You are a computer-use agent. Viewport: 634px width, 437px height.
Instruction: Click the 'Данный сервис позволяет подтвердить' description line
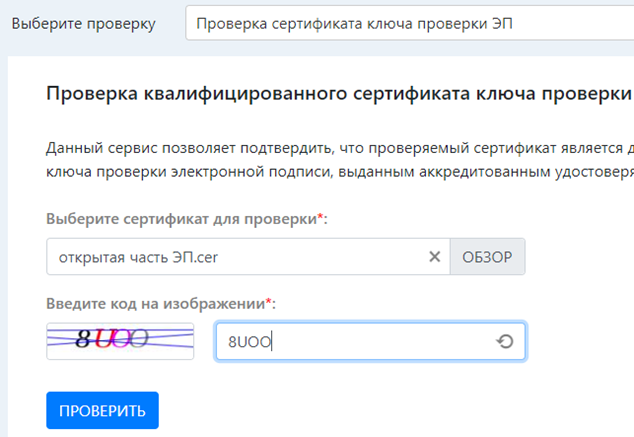330,148
